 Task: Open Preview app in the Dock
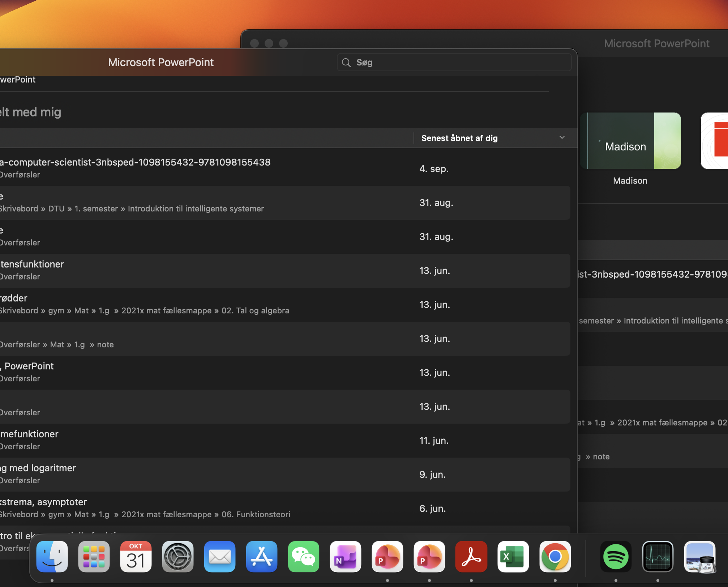[700, 557]
